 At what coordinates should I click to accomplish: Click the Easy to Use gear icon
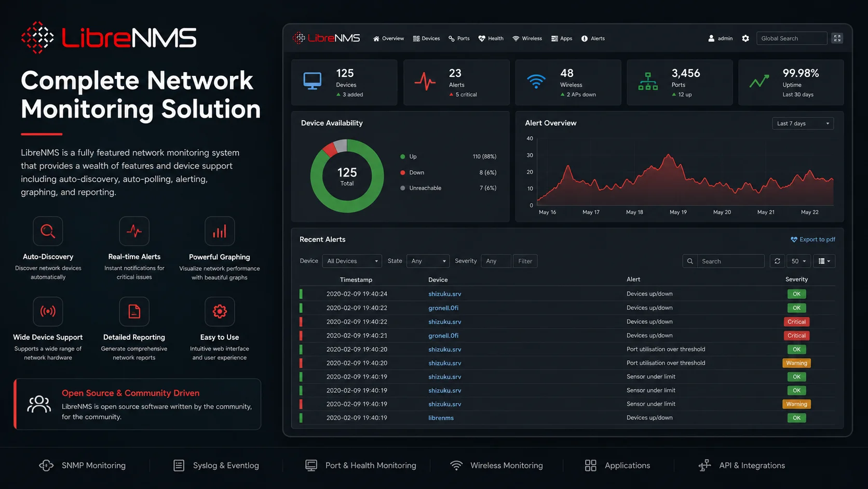pyautogui.click(x=220, y=311)
